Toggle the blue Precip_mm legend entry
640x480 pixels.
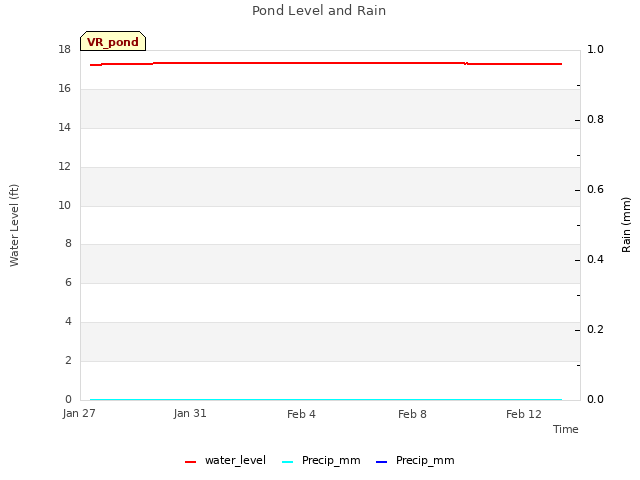click(x=415, y=460)
